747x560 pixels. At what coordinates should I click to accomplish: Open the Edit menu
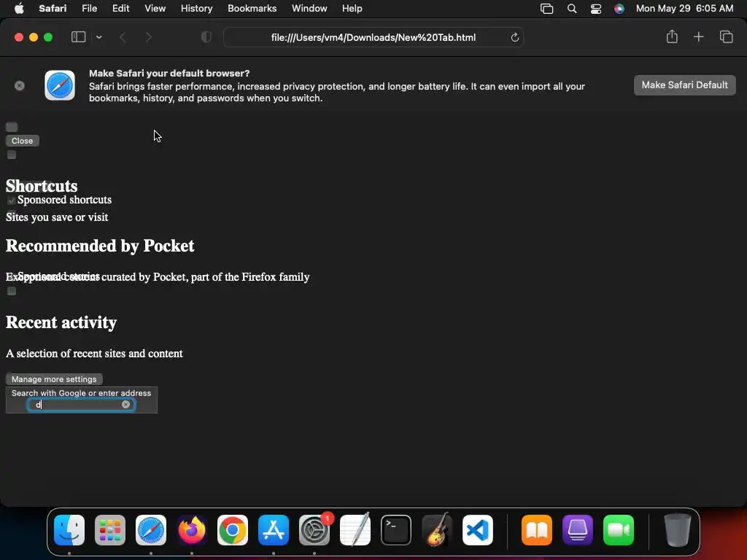pyautogui.click(x=121, y=9)
